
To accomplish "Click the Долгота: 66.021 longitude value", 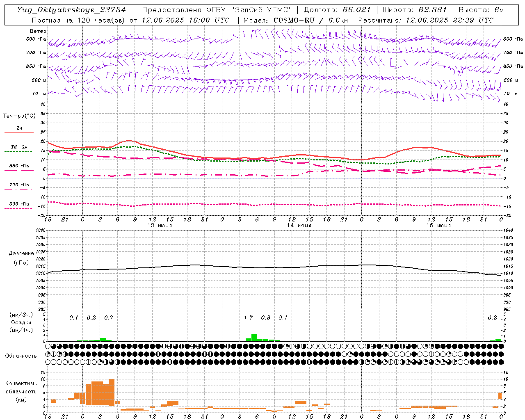I will click(x=337, y=10).
